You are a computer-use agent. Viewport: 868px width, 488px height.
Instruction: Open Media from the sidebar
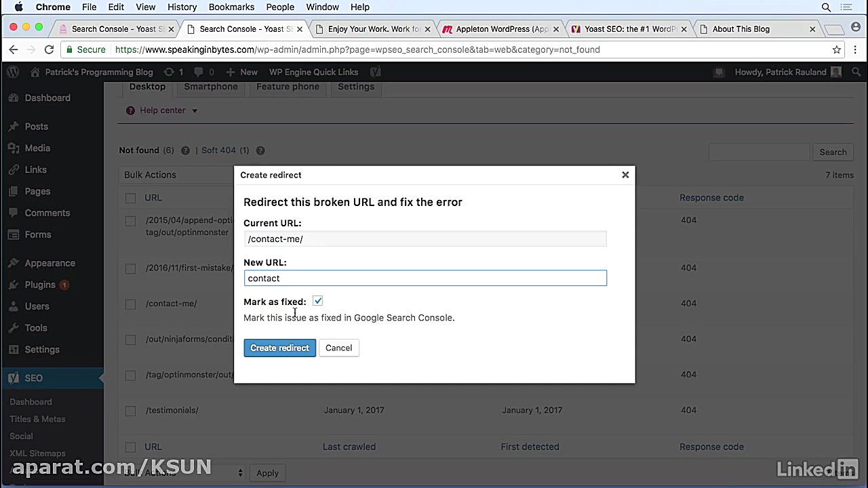point(37,148)
